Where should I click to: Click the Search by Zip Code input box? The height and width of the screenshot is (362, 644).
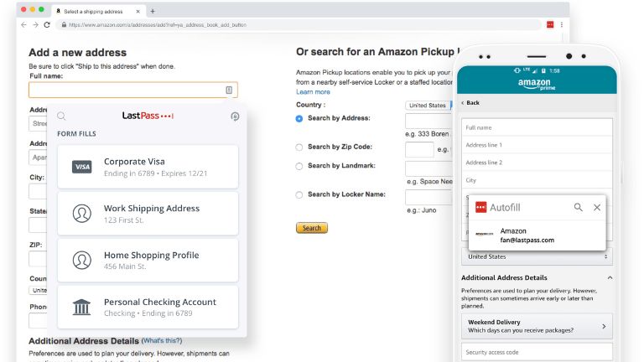pos(419,150)
